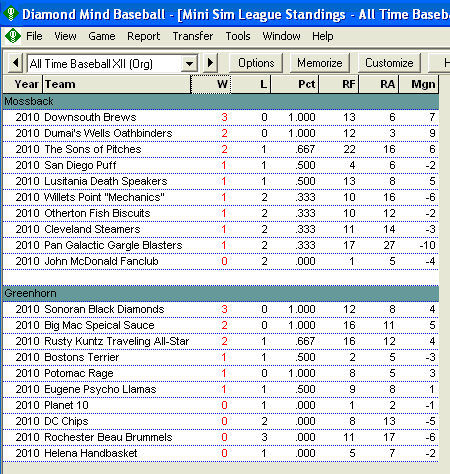Select Pan Galactic Gargle Blasters row
Image resolution: width=450 pixels, height=474 pixels.
pyautogui.click(x=221, y=245)
